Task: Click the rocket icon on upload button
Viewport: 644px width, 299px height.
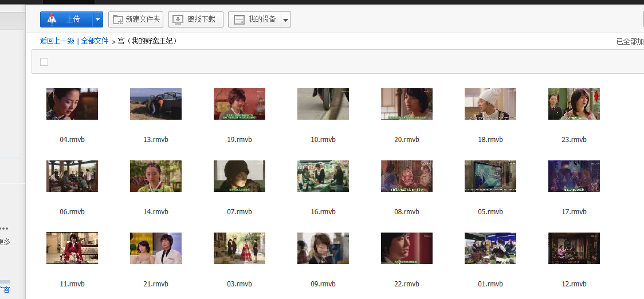Action: click(x=52, y=19)
